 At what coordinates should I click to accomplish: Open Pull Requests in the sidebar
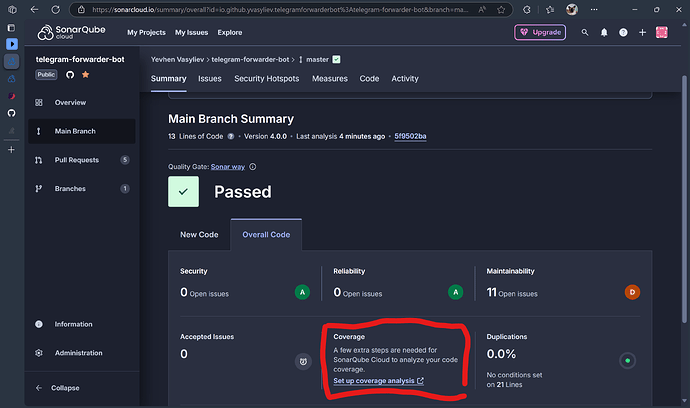coord(82,160)
